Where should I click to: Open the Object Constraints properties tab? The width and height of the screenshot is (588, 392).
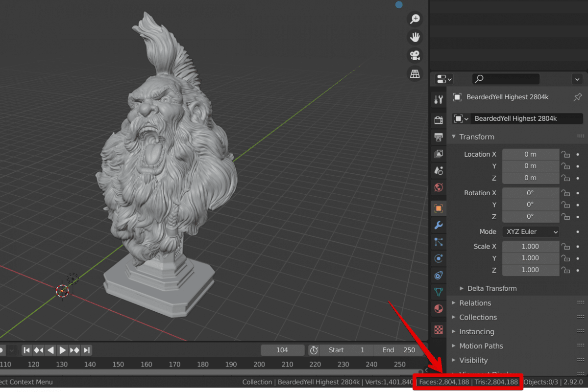click(x=439, y=275)
